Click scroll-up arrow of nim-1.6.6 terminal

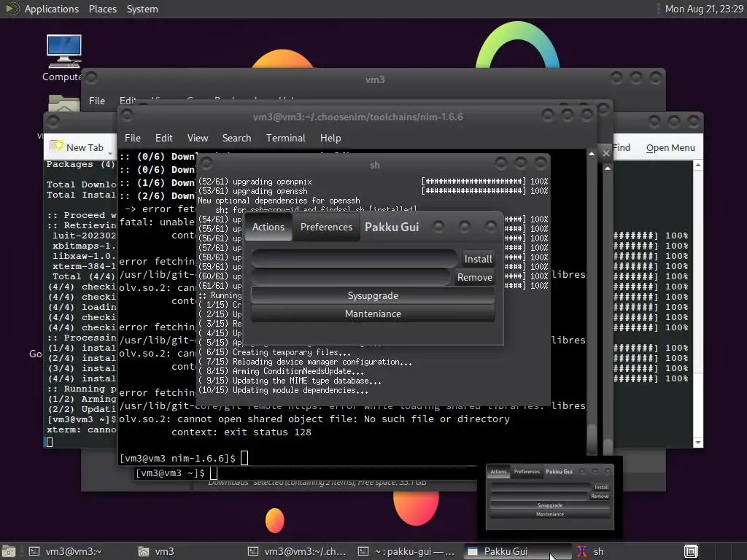(591, 154)
